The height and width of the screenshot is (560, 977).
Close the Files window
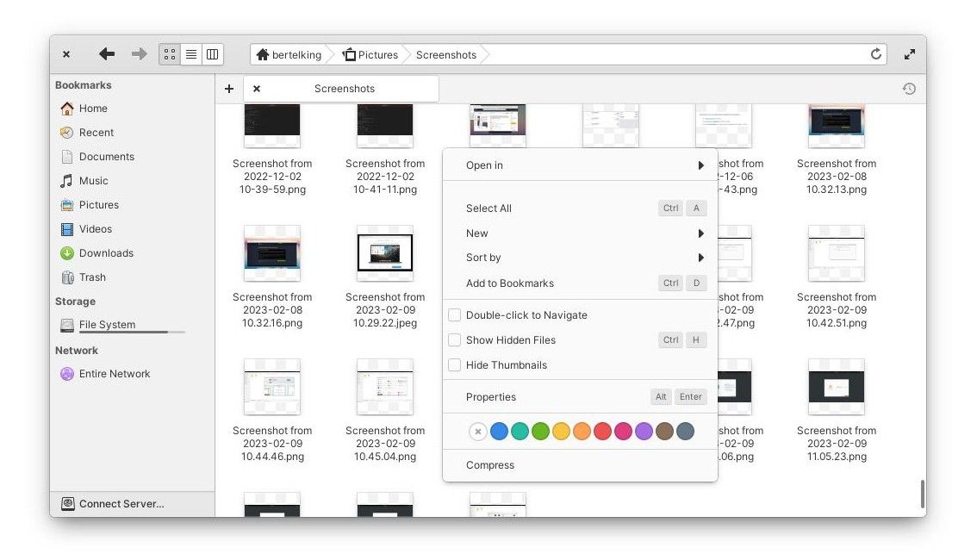pos(66,54)
